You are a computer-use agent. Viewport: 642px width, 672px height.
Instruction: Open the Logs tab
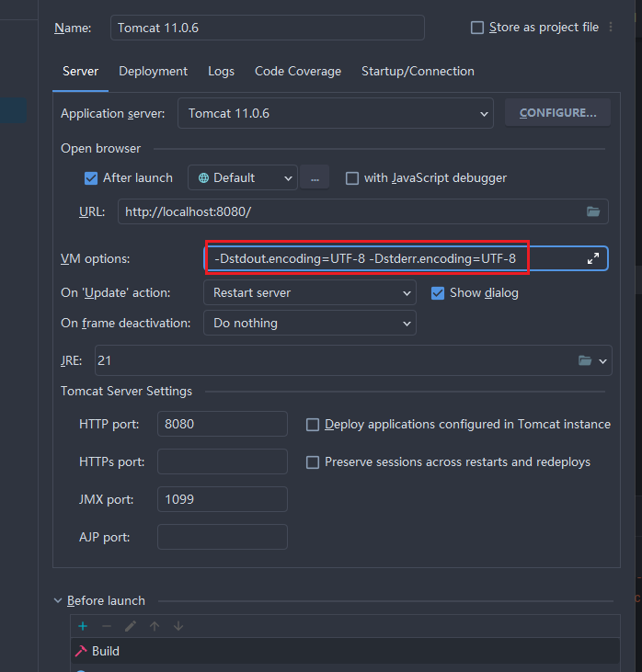[222, 71]
